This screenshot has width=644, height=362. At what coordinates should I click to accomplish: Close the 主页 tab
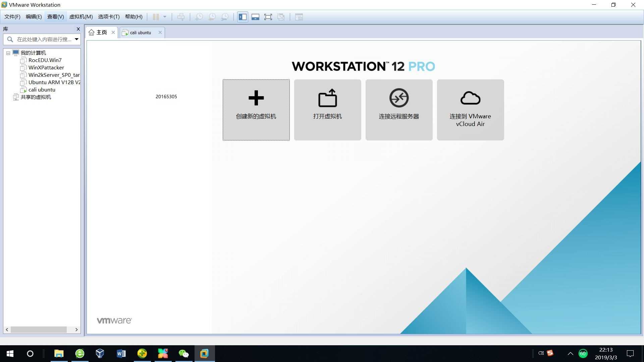click(x=113, y=33)
